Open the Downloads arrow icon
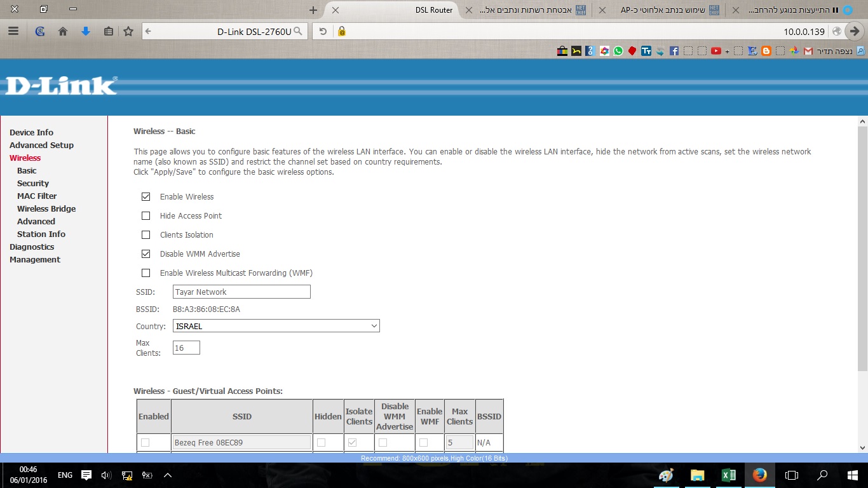This screenshot has width=868, height=488. coord(86,31)
